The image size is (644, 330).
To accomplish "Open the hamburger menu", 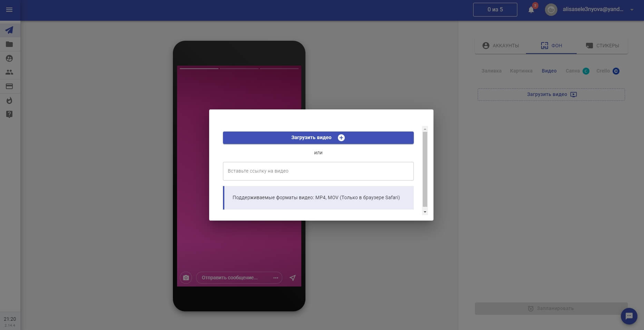I will click(9, 10).
